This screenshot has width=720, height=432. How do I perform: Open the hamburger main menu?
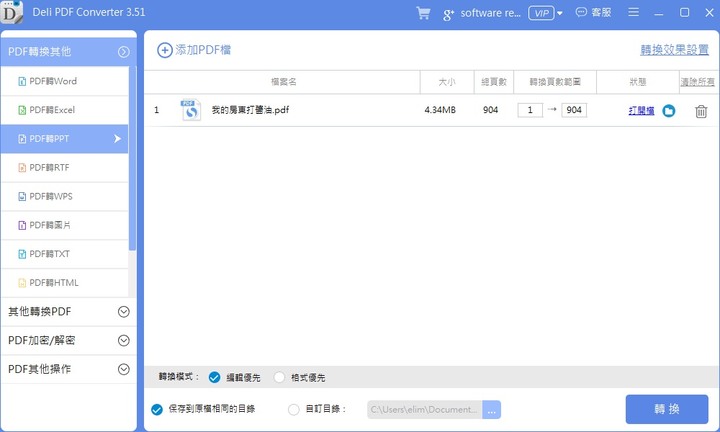tap(634, 12)
